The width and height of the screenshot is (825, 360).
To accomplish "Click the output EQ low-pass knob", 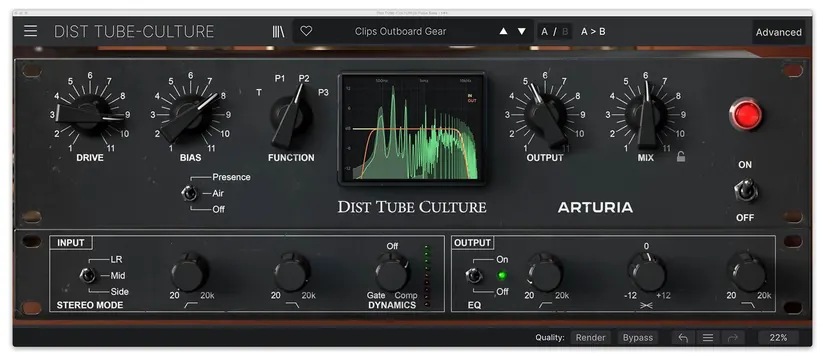I will 748,273.
